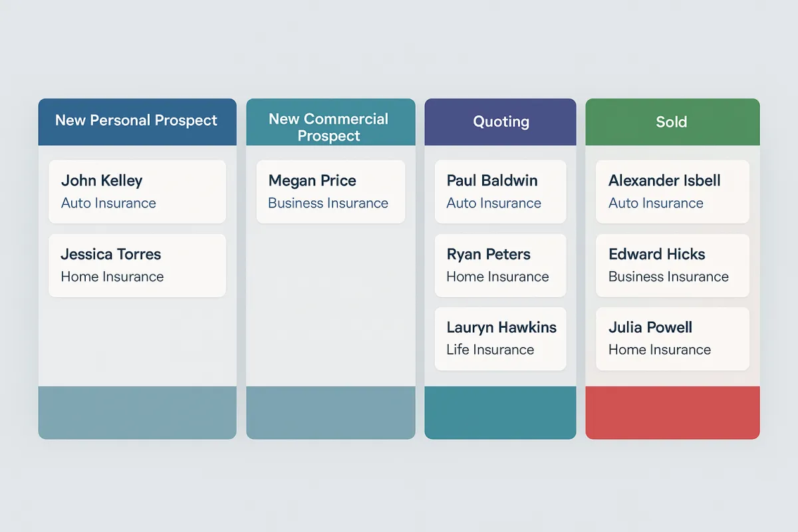Open the John Kelley card

click(x=137, y=192)
